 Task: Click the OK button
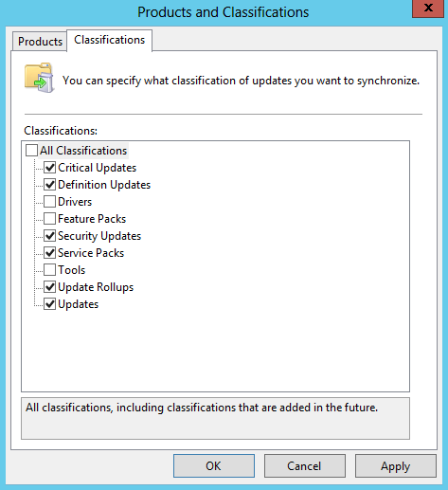(214, 465)
